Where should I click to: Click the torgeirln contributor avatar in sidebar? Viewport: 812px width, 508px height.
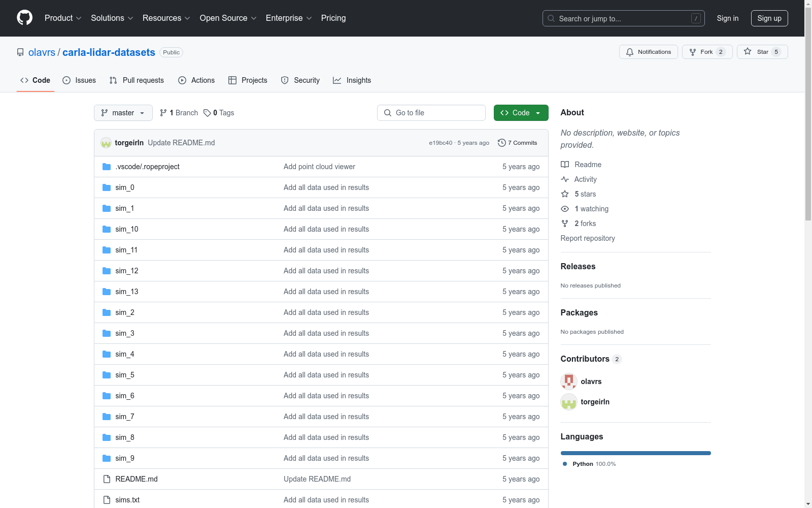coord(569,402)
